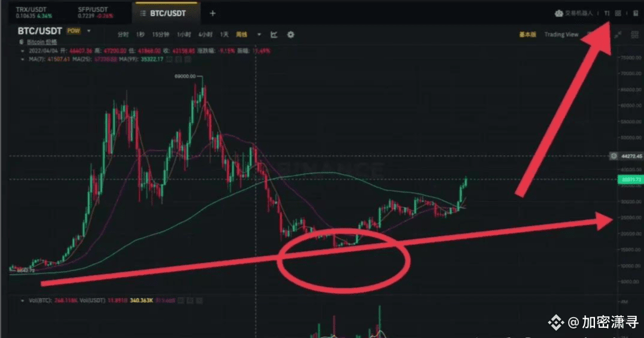Click the trading bot robot icon
This screenshot has width=644, height=338.
coord(559,13)
